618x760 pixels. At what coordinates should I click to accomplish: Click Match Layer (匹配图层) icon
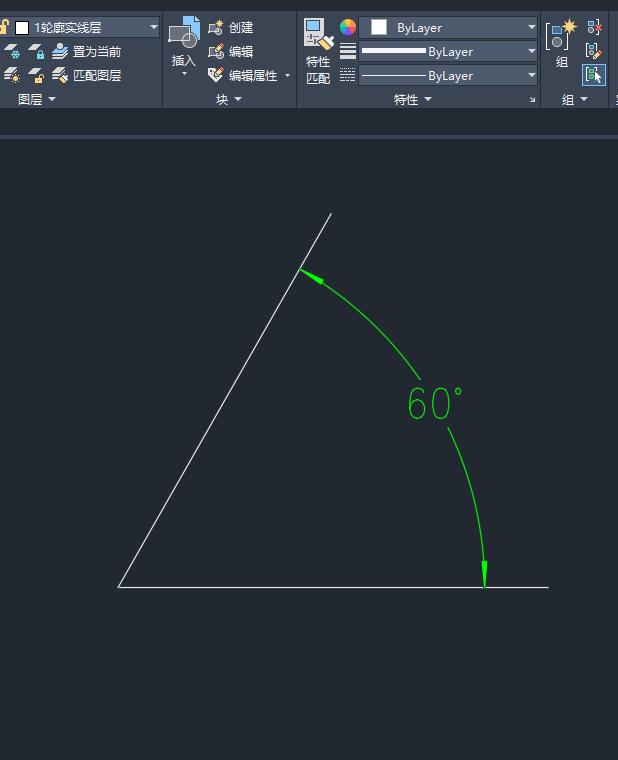(x=61, y=75)
